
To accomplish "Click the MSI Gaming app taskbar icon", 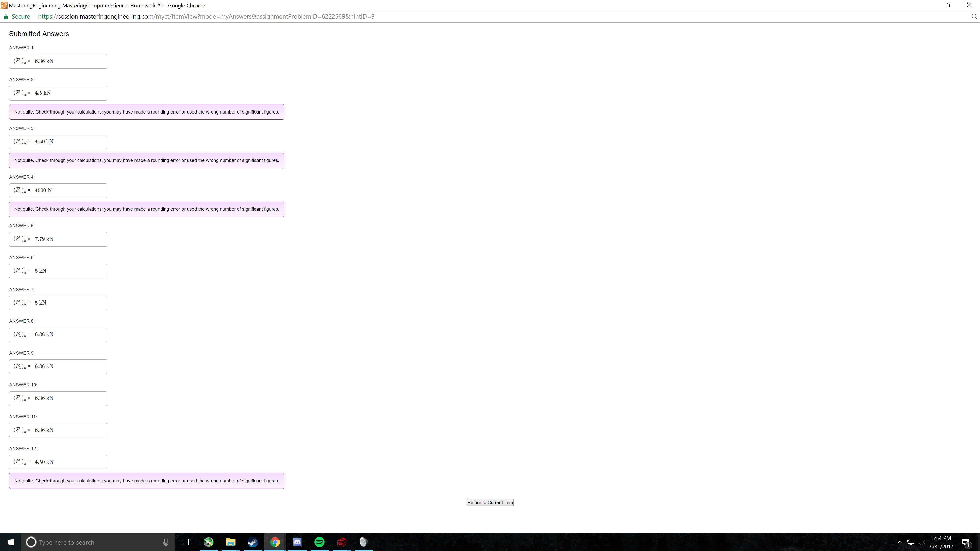I will pyautogui.click(x=342, y=542).
